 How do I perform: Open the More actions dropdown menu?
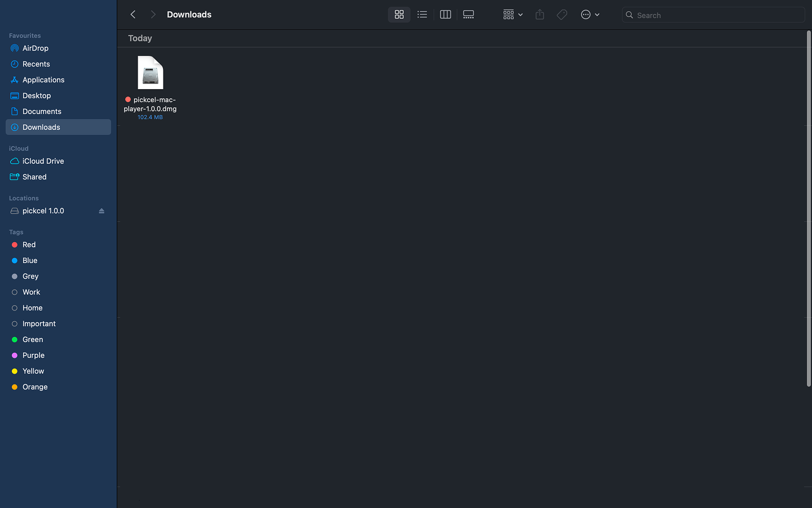[x=590, y=14]
